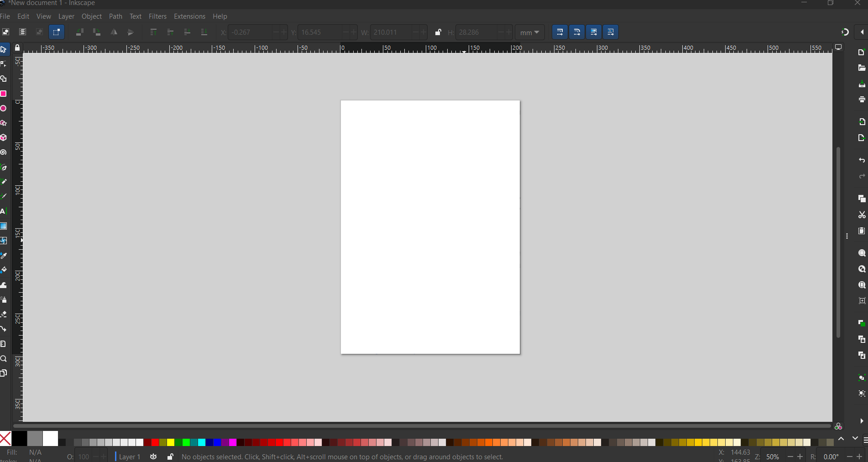Raise selection to top

coord(153,32)
